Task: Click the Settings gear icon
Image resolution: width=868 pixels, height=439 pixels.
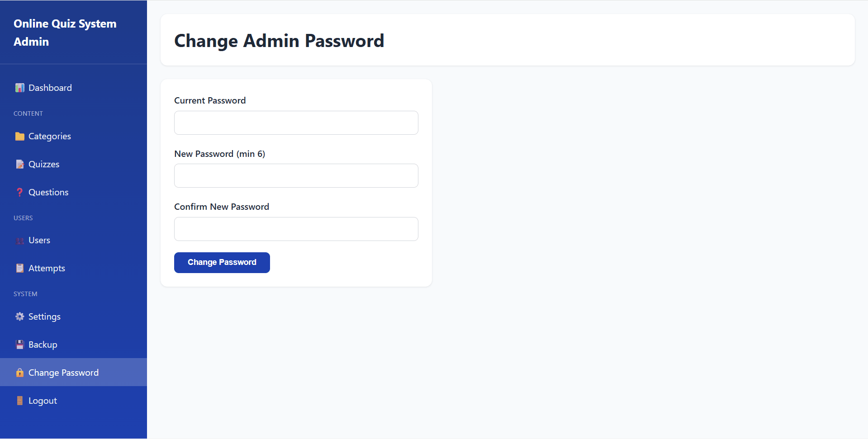Action: (19, 316)
